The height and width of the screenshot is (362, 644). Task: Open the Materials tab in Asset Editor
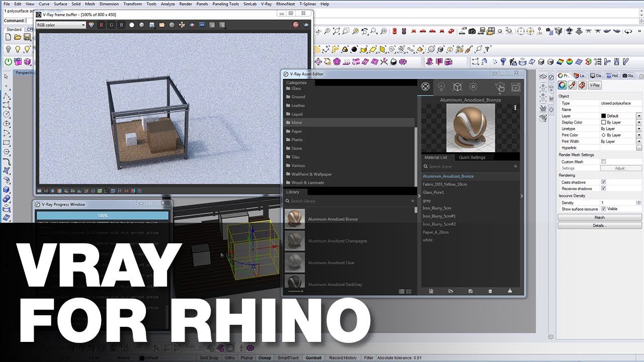click(425, 86)
